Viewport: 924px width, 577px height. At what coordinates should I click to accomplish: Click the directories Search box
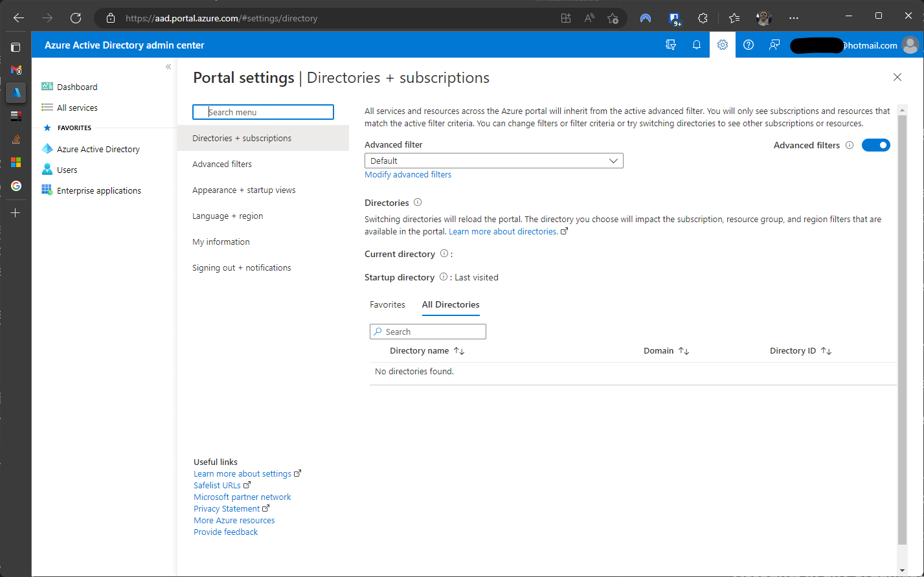[x=428, y=332]
